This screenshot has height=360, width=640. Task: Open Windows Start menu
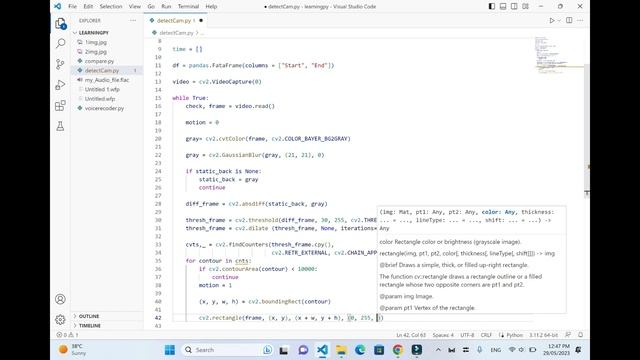click(170, 350)
